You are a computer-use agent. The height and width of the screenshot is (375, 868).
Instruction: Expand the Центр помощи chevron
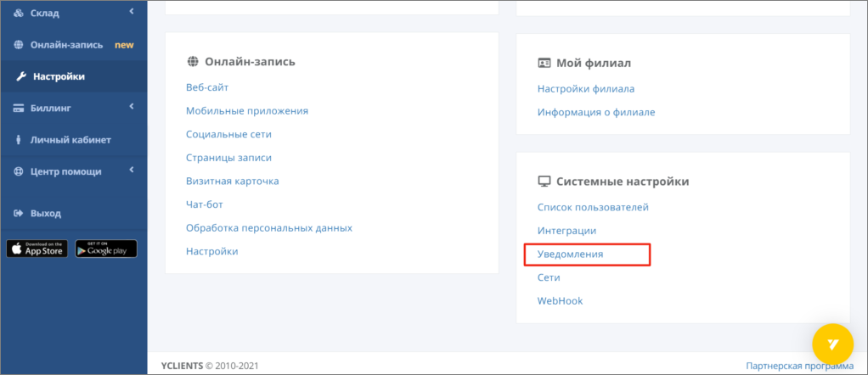132,170
